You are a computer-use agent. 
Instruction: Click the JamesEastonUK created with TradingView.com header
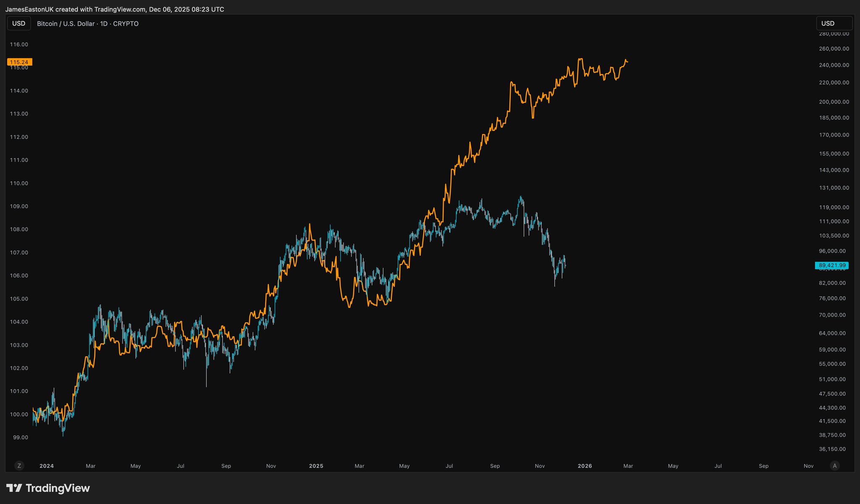point(114,9)
